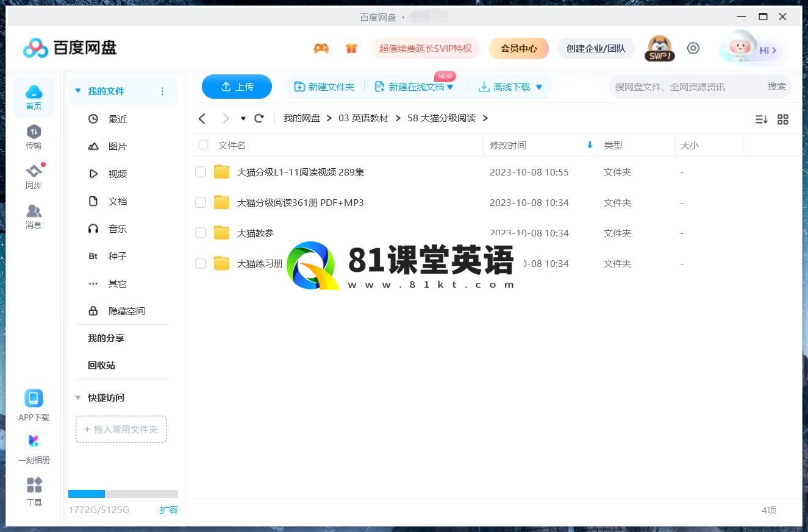Click the SVIP user avatar

tap(659, 48)
